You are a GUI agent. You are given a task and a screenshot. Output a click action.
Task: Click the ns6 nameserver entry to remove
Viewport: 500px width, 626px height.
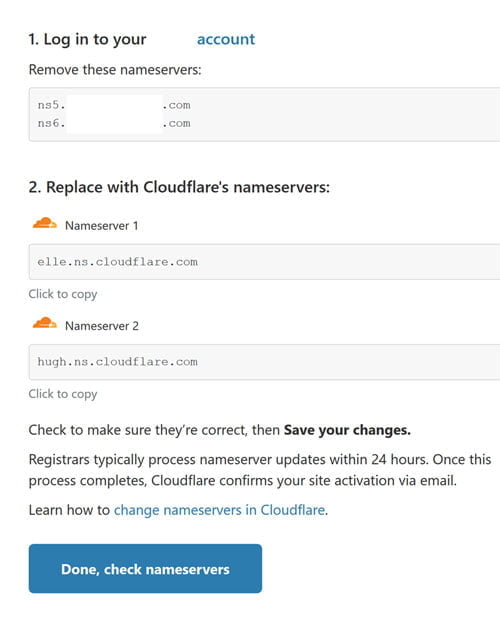click(114, 123)
